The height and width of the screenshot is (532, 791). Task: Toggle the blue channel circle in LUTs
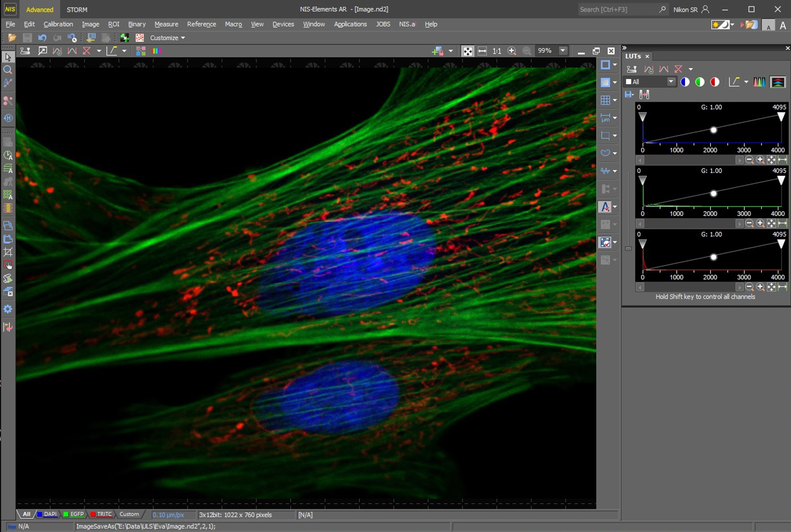(x=685, y=82)
